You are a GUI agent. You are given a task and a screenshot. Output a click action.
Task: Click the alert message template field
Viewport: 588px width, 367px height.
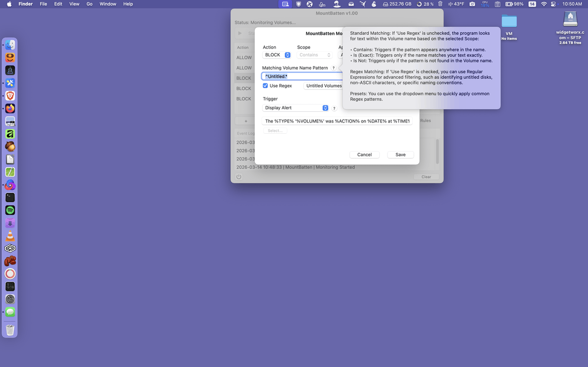[337, 121]
